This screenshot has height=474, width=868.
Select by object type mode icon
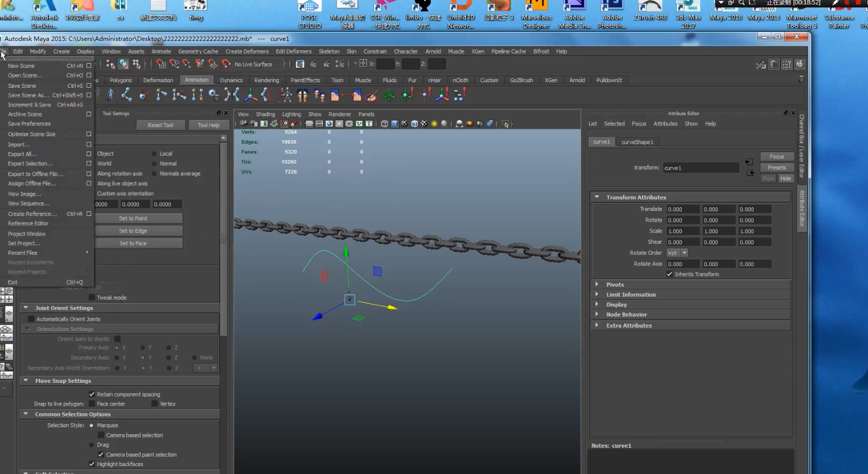124,64
